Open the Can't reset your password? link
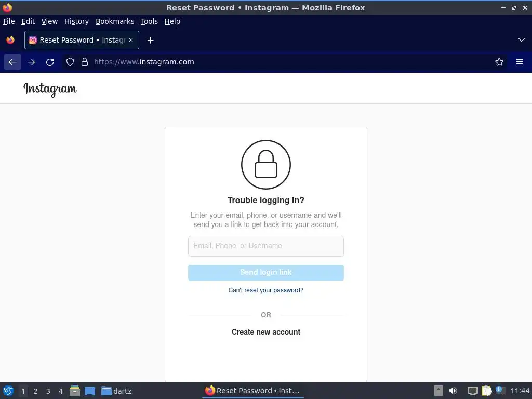Screen dimensions: 532x399 pyautogui.click(x=265, y=290)
